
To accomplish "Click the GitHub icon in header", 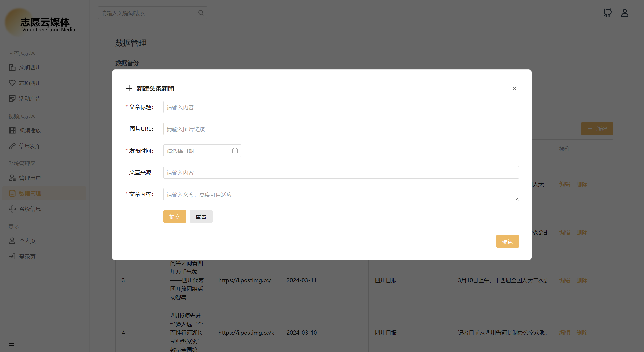I will [607, 13].
